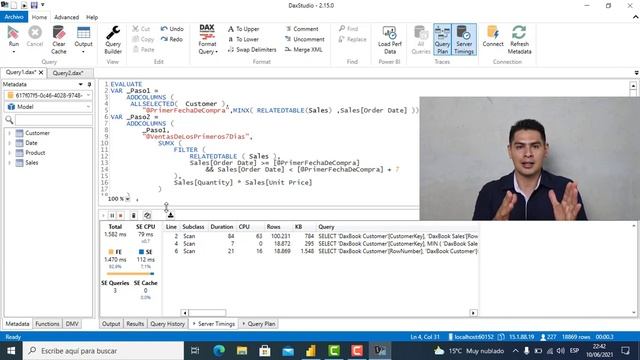Open Microsoft Edge from the taskbar
Screen dimensions: 640x360
(219, 351)
